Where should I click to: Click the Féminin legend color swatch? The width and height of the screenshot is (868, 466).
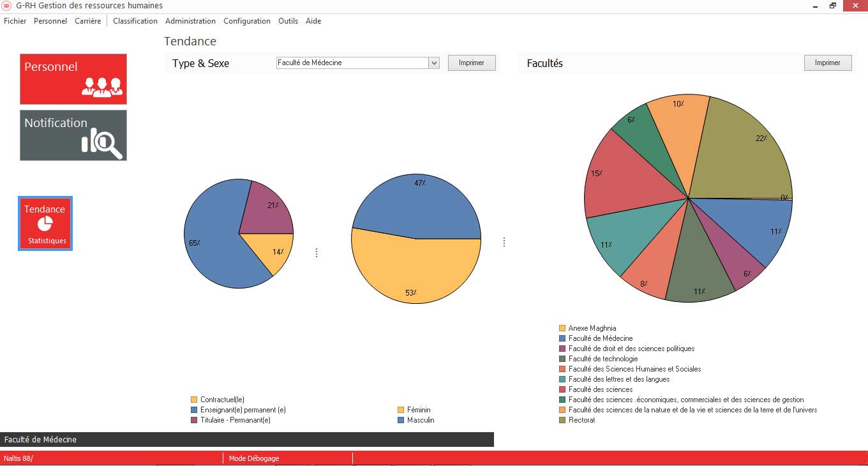[401, 410]
